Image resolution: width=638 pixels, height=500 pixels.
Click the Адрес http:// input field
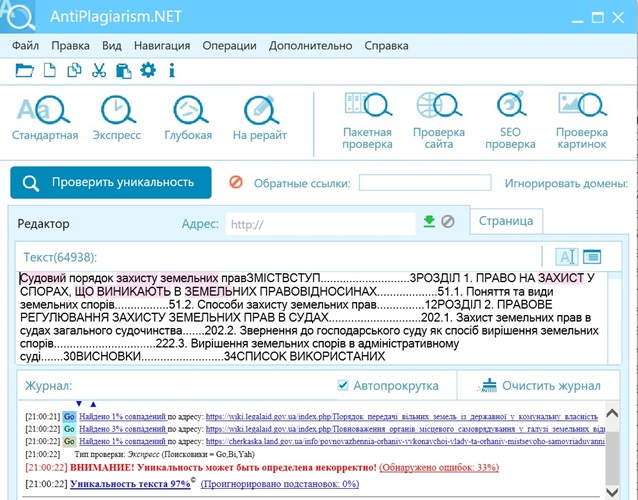(x=321, y=224)
